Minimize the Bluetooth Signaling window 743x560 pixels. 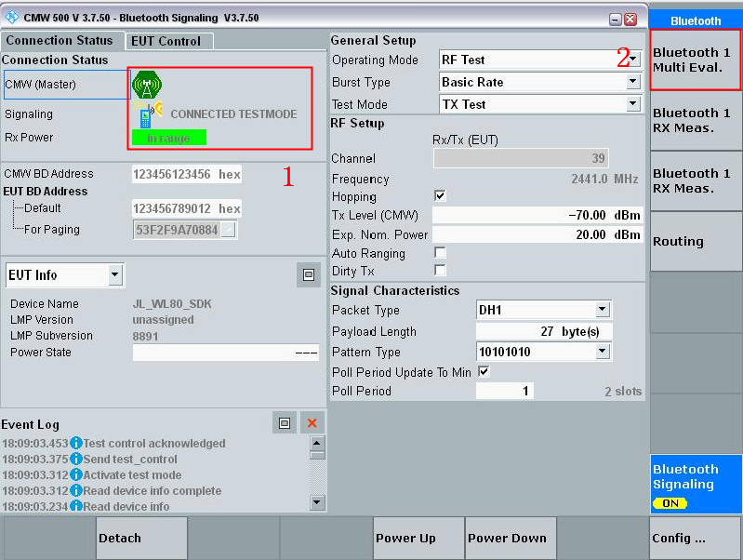click(x=615, y=19)
